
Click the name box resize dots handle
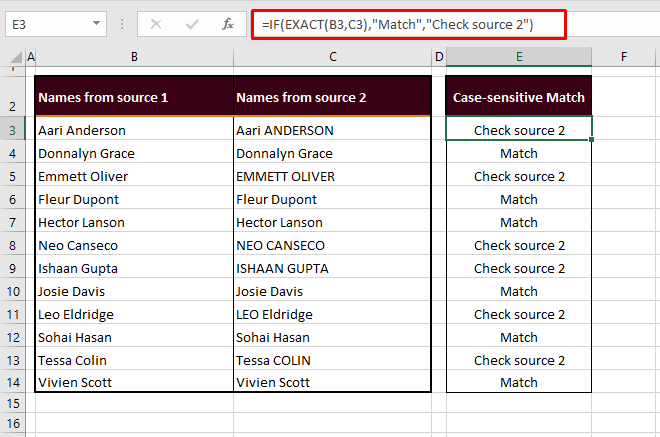120,24
